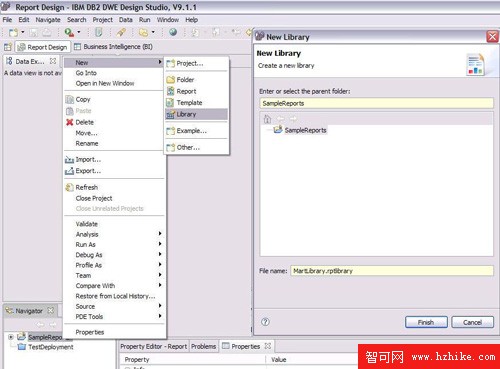This screenshot has width=500, height=369.
Task: Open Properties from context menu
Action: point(90,332)
